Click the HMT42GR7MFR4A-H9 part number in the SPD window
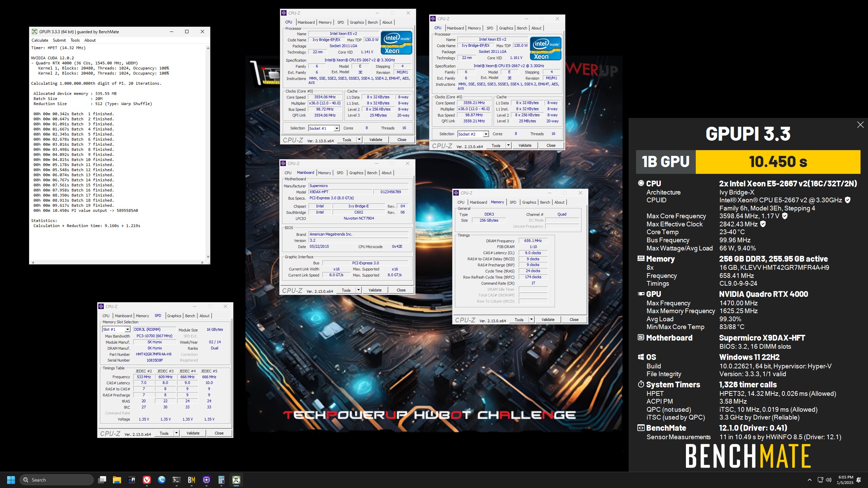 coord(154,354)
